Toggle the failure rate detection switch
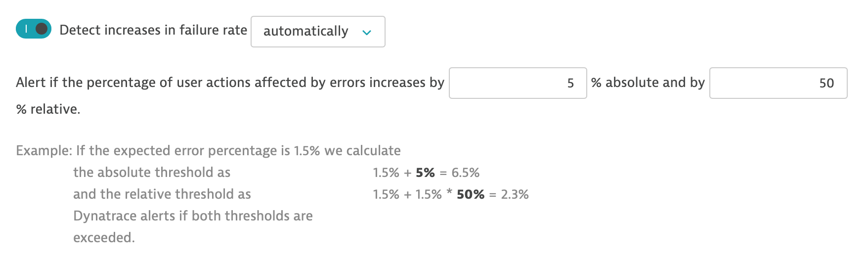This screenshot has height=261, width=868. click(x=34, y=29)
